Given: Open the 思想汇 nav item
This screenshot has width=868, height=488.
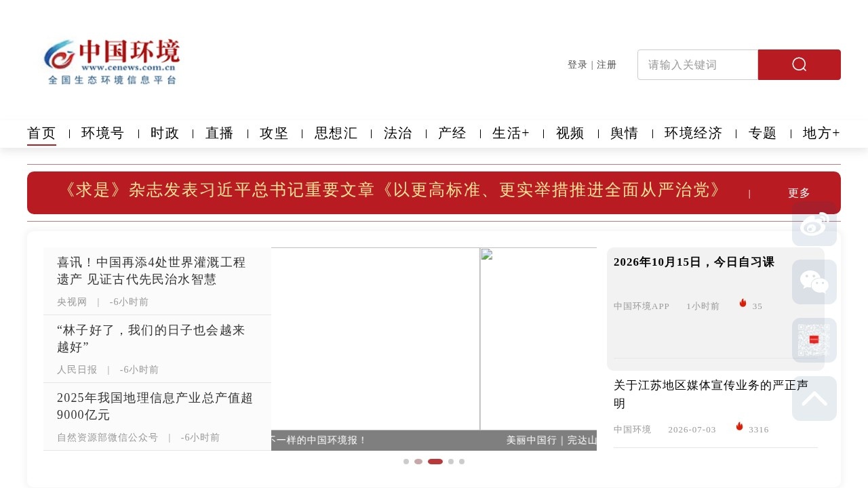Looking at the screenshot, I should point(336,133).
